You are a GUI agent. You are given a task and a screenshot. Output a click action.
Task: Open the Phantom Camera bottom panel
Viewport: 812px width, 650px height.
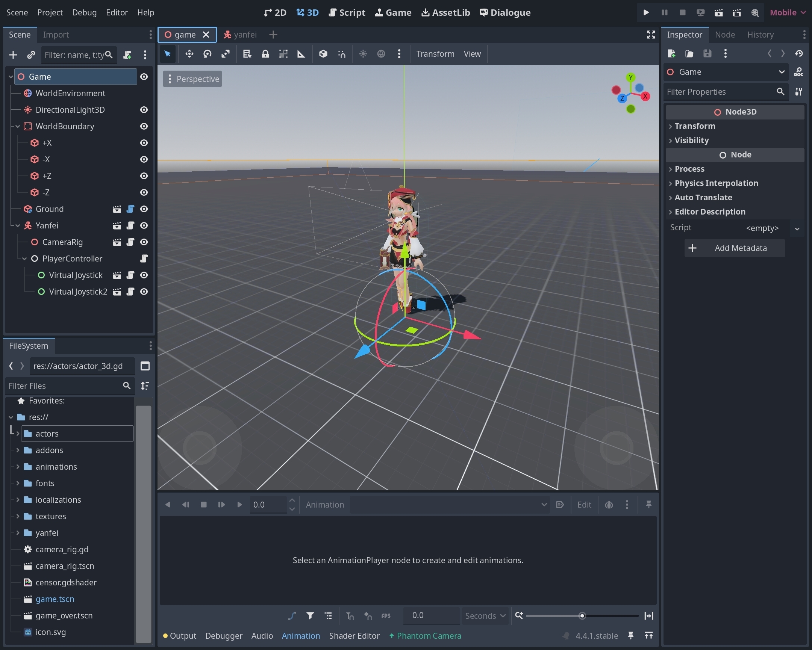425,636
